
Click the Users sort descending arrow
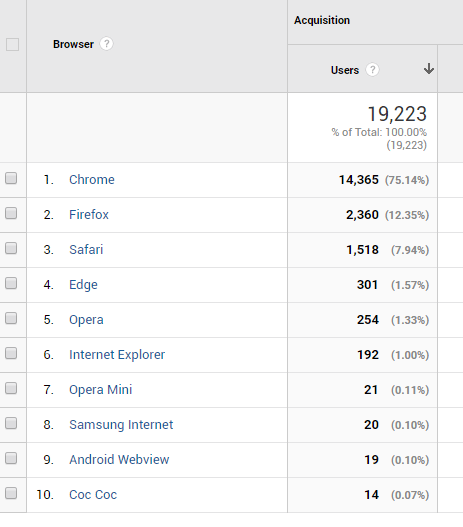429,69
